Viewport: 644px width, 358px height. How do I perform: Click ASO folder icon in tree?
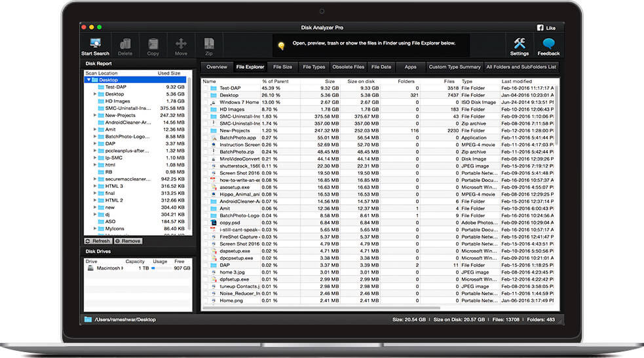pos(101,221)
